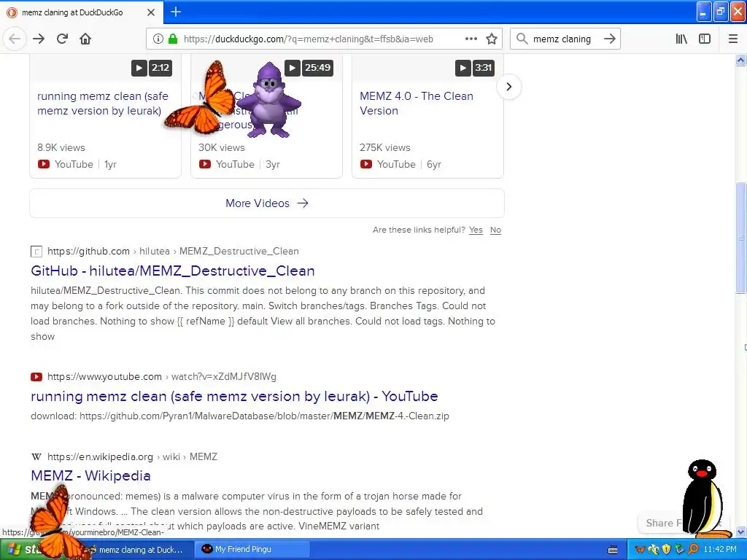Click the More Videos button
This screenshot has height=560, width=747.
click(267, 203)
